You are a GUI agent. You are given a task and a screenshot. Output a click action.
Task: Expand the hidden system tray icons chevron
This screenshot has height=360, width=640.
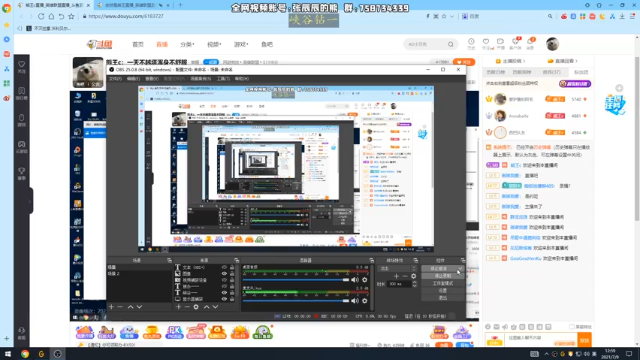[x=546, y=354]
